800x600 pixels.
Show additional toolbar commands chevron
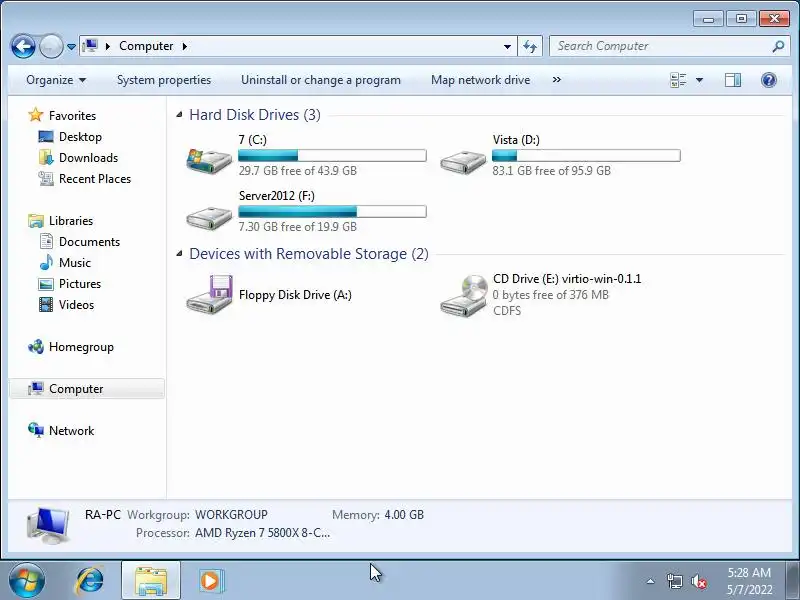[x=557, y=80]
